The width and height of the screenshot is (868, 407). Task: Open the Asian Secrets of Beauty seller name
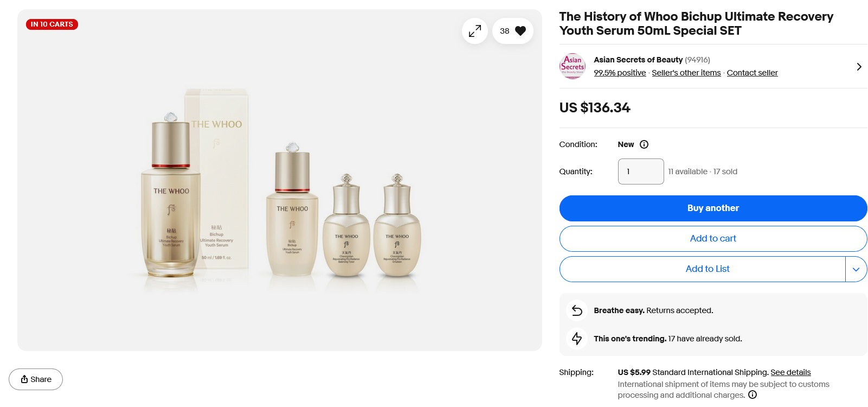click(x=638, y=60)
